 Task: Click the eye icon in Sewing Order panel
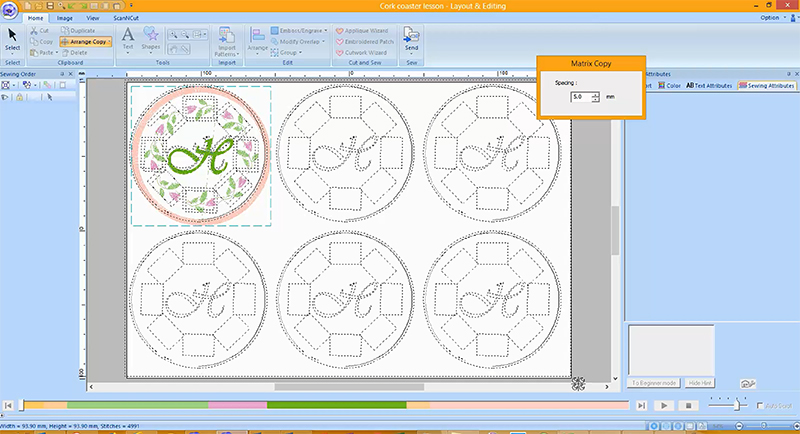tap(5, 97)
